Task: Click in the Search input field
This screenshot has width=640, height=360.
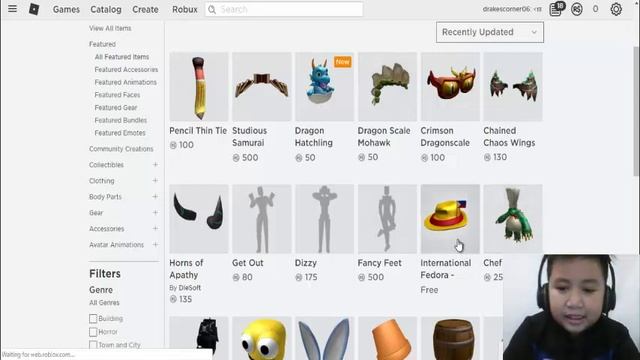Action: point(284,9)
